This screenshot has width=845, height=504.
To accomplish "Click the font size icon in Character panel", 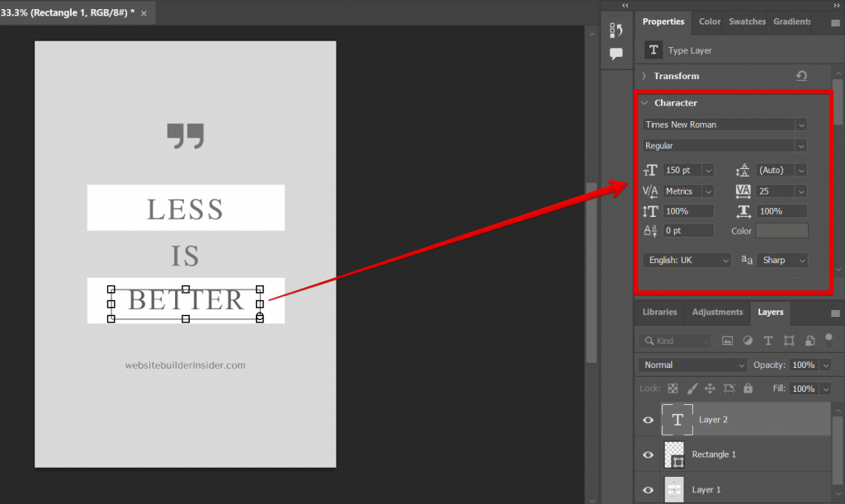I will (x=650, y=170).
